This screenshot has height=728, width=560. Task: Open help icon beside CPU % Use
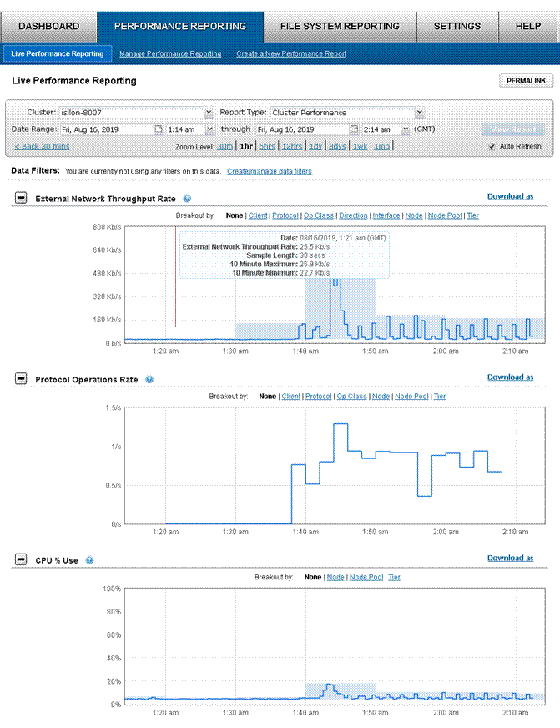(89, 560)
